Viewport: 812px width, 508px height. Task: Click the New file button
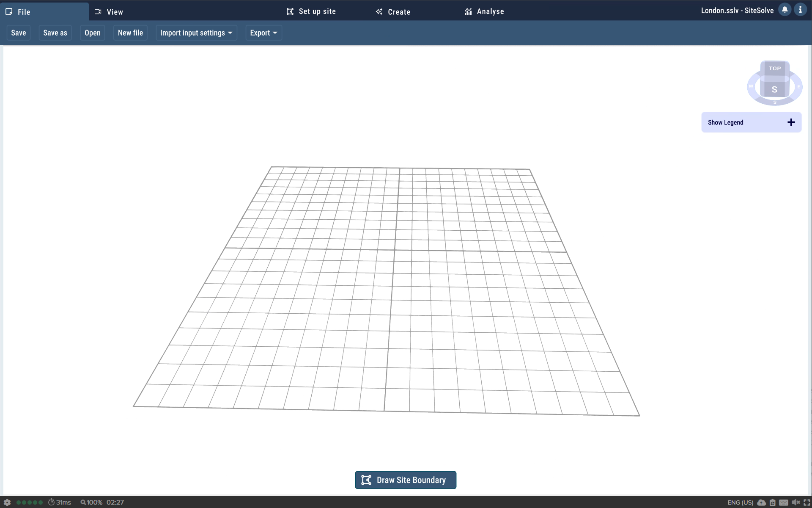(x=130, y=33)
